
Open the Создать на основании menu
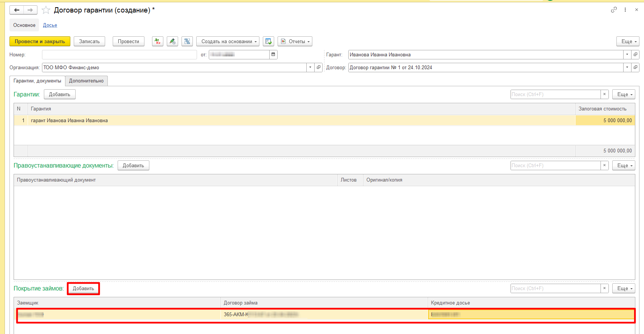(x=228, y=42)
